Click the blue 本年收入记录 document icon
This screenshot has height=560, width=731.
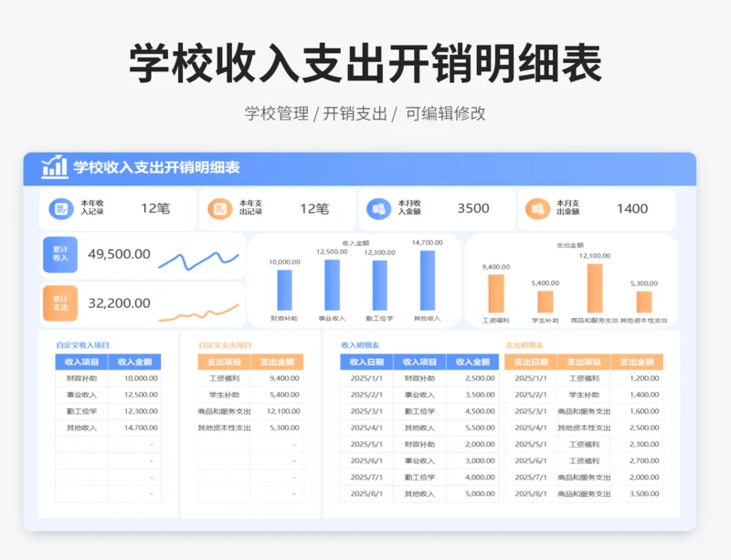(x=61, y=208)
